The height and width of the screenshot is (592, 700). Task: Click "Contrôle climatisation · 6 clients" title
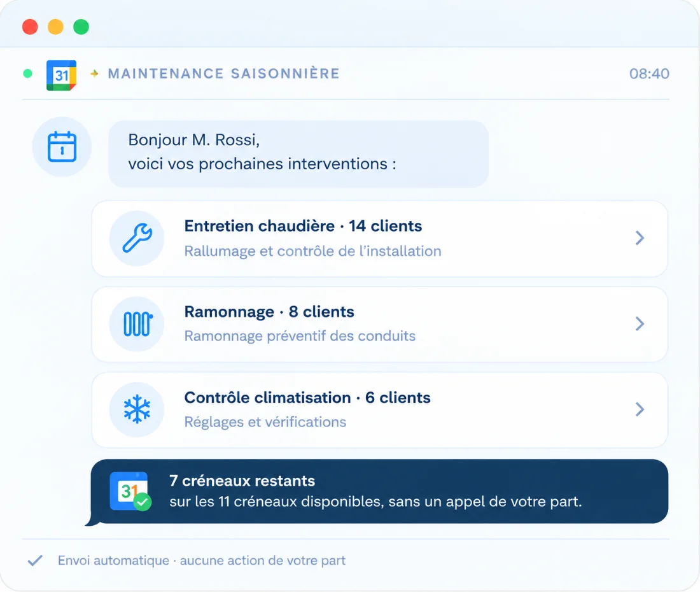(x=307, y=397)
